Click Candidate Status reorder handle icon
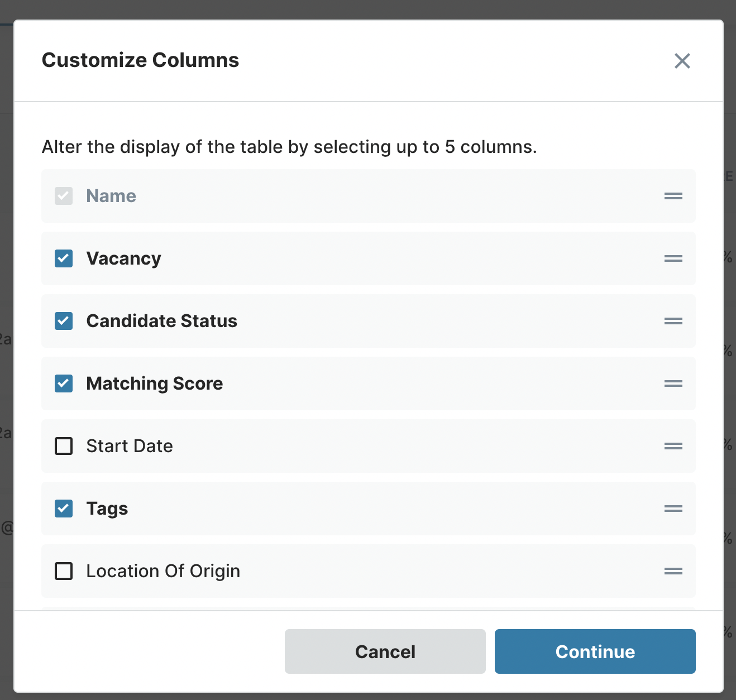This screenshot has height=700, width=736. point(673,321)
